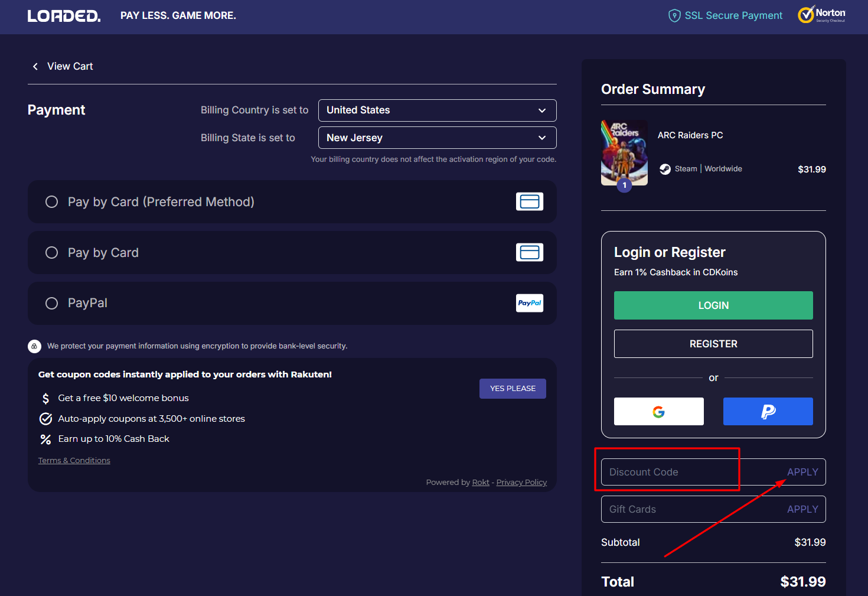The width and height of the screenshot is (868, 596).
Task: Click the dollar sign icon for welcome bonus
Action: coord(45,399)
